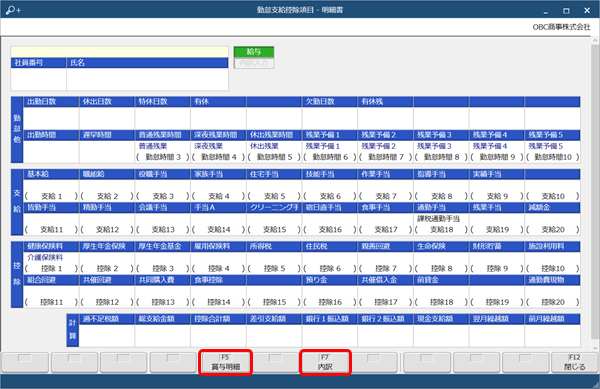Click the 住民税 header
Image resolution: width=600 pixels, height=389 pixels.
coord(329,247)
